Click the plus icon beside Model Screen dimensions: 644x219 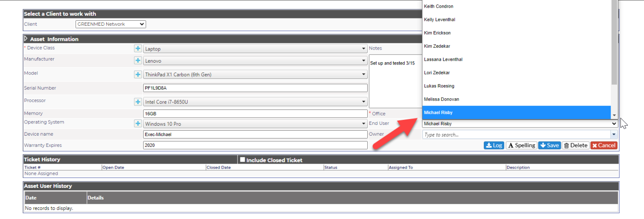(x=138, y=74)
